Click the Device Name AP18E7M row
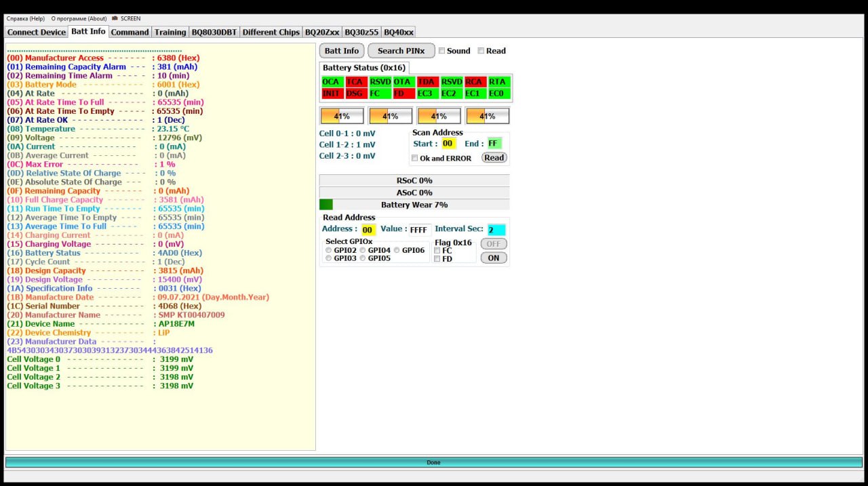Viewport: 868px width, 486px height. click(x=101, y=324)
